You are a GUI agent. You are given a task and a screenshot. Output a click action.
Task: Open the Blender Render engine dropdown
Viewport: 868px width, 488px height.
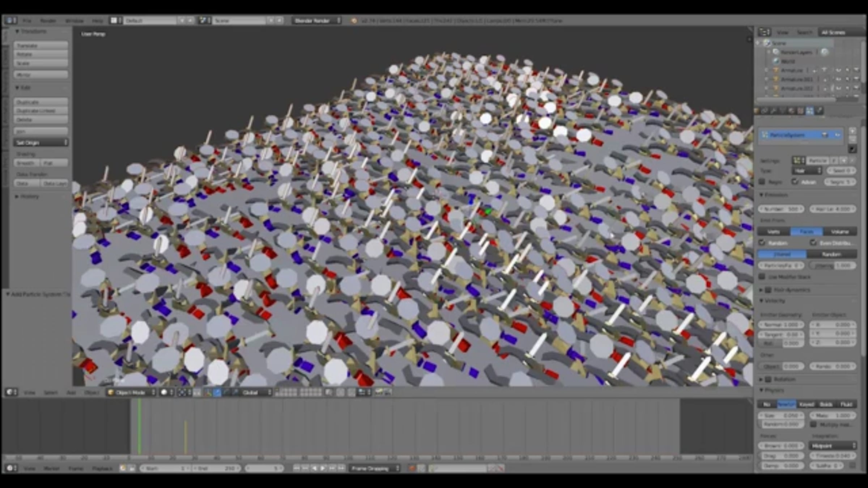pyautogui.click(x=316, y=21)
